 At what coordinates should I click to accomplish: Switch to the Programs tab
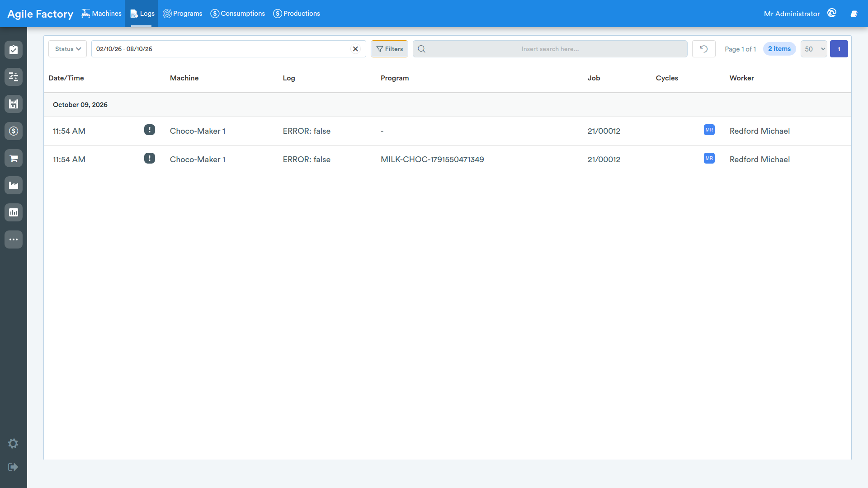coord(183,14)
